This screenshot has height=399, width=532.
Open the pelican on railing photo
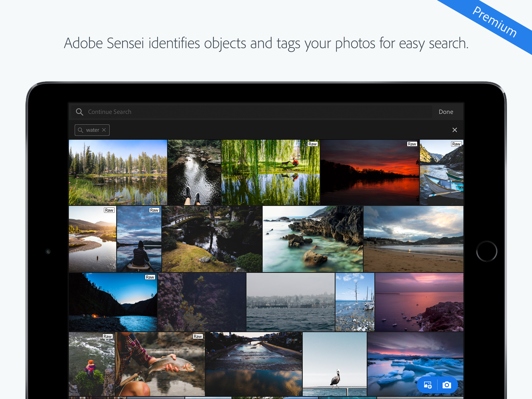point(335,364)
